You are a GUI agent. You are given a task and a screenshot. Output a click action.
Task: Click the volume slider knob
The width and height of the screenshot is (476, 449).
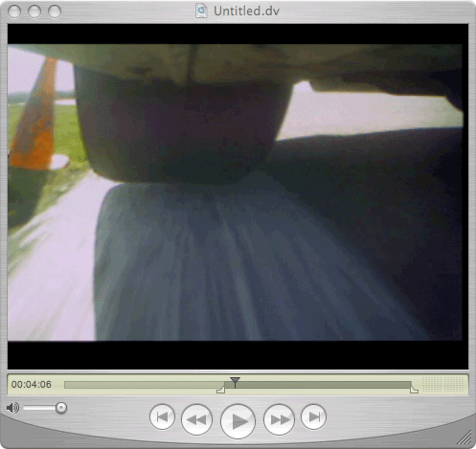tap(61, 408)
